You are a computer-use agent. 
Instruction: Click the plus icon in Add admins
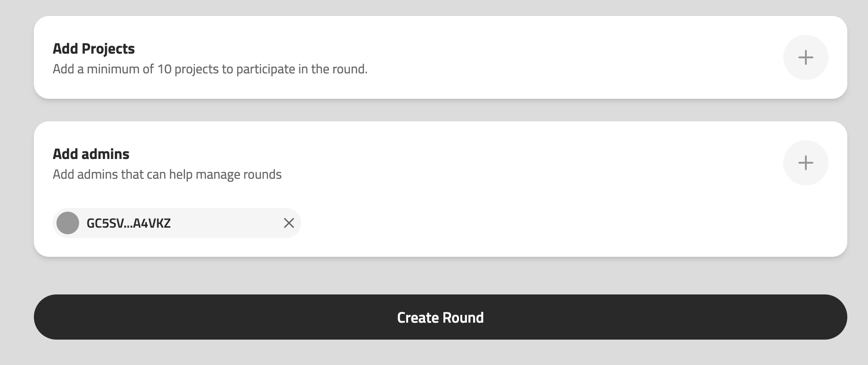coord(805,163)
